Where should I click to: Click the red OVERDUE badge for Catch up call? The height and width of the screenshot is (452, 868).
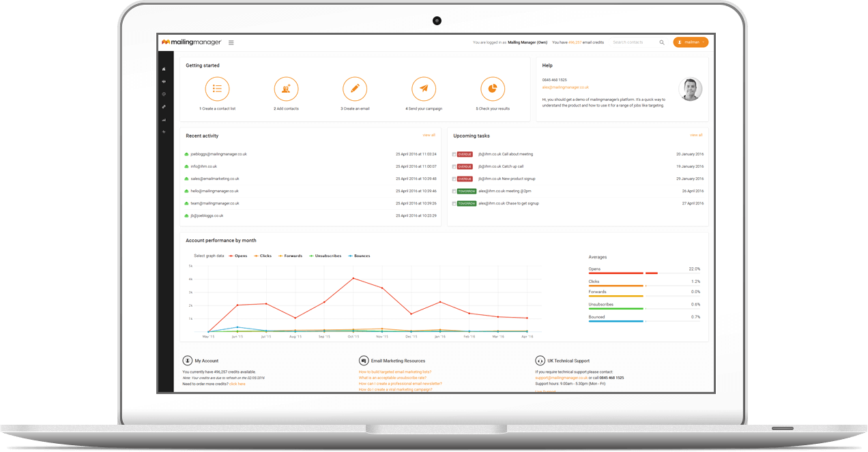click(465, 166)
